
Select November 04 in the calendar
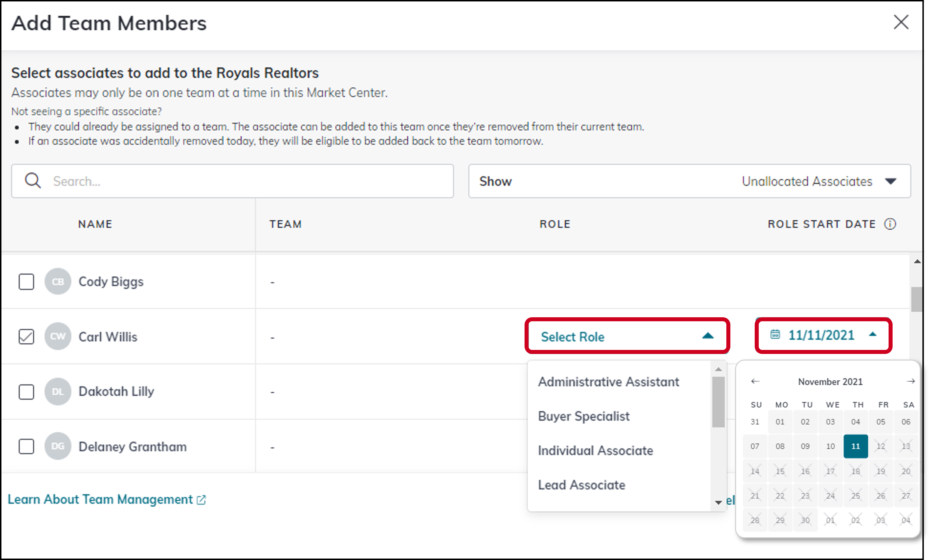pos(856,422)
